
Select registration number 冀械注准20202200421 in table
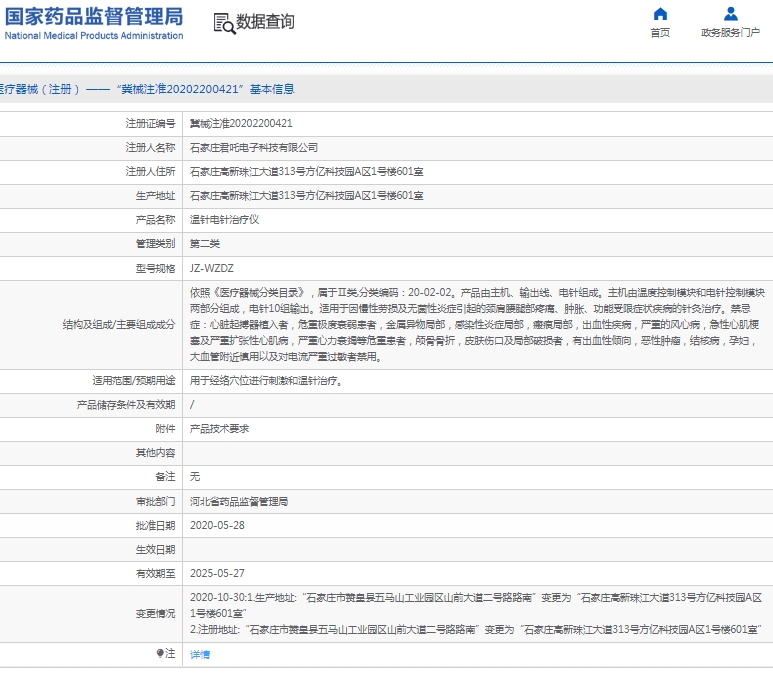tap(241, 124)
